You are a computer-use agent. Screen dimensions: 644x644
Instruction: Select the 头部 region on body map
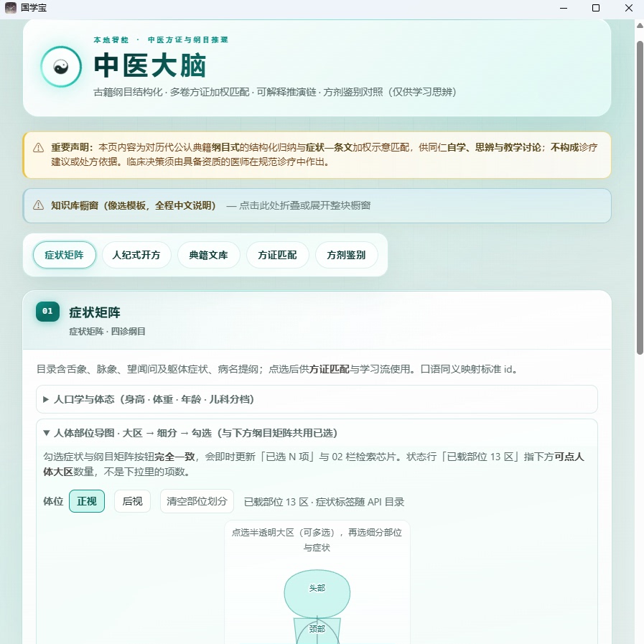click(317, 594)
